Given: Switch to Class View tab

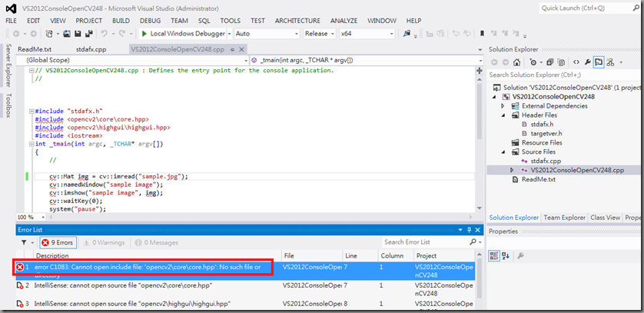Looking at the screenshot, I should 605,218.
